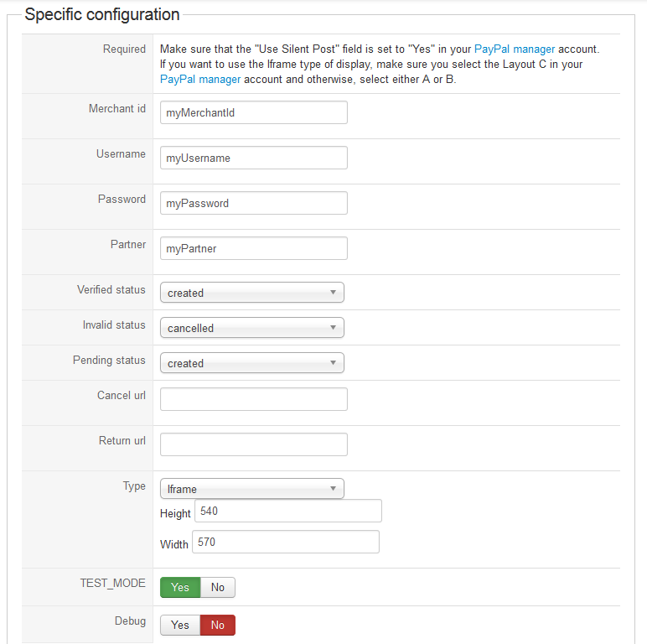Select No for the Debug option
Image resolution: width=647 pixels, height=644 pixels.
[x=218, y=625]
